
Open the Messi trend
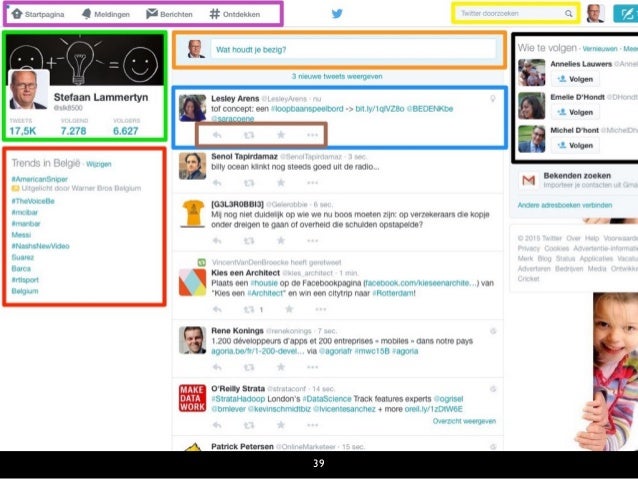click(x=21, y=235)
